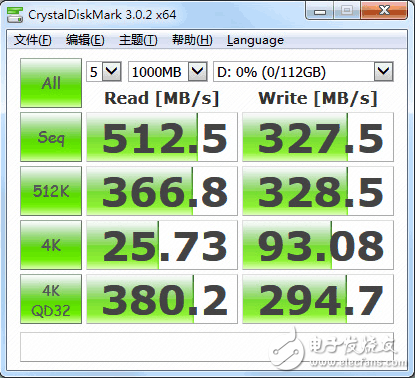
Task: Open the drive selection dropdown D: 0%
Action: coord(303,72)
